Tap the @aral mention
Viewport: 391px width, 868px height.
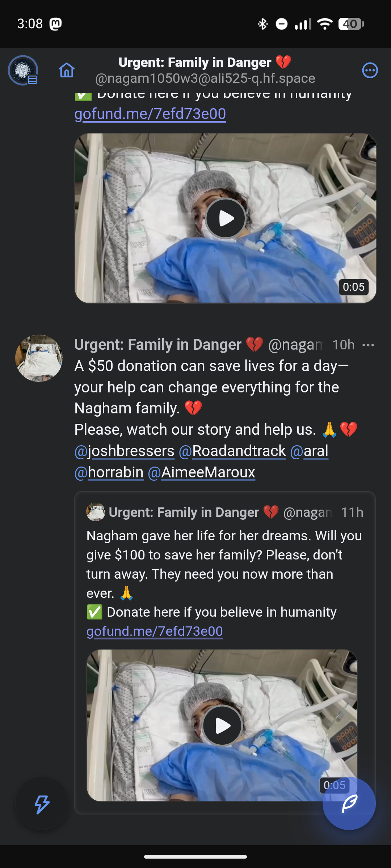tap(309, 451)
